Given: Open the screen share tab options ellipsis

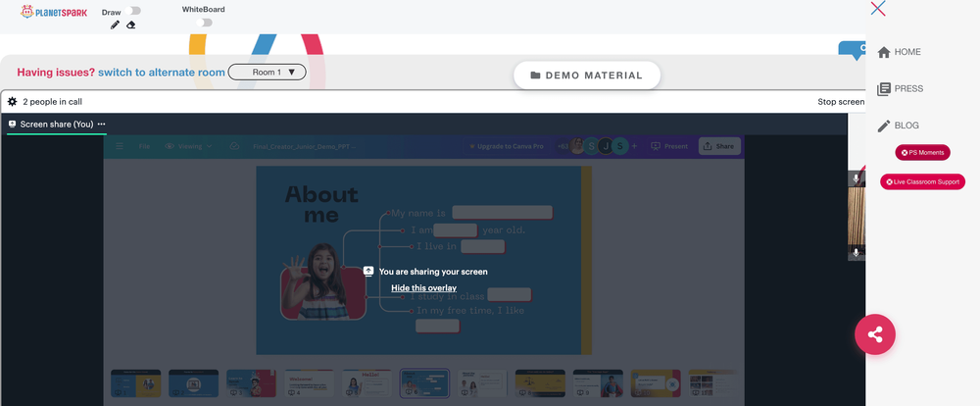Looking at the screenshot, I should pos(101,124).
